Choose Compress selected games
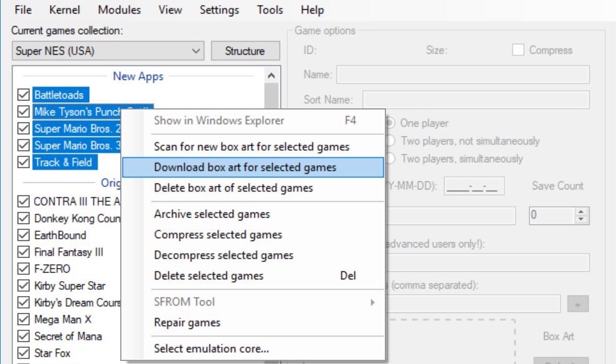 click(x=253, y=235)
